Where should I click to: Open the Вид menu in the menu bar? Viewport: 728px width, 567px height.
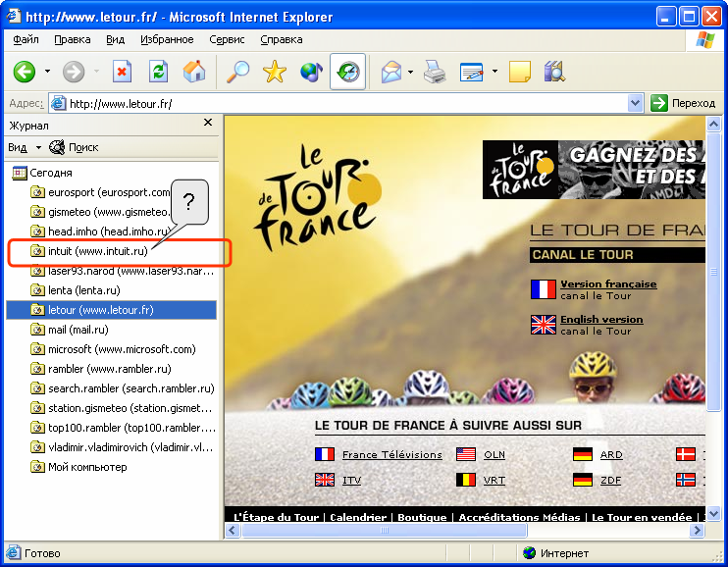pos(115,39)
